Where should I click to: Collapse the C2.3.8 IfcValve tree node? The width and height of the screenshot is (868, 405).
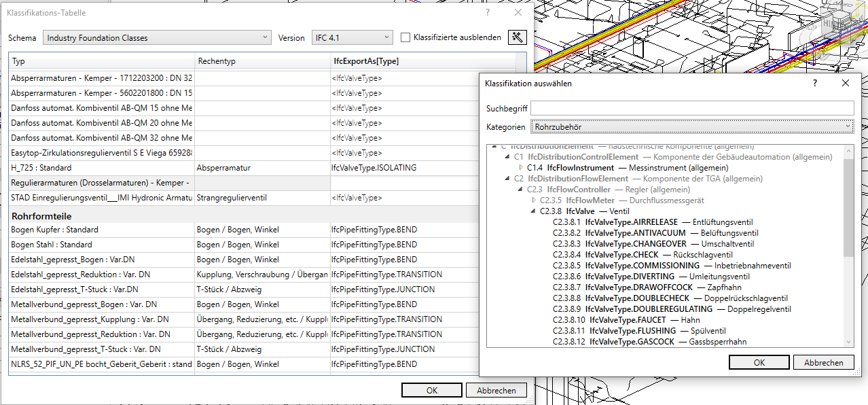point(533,211)
